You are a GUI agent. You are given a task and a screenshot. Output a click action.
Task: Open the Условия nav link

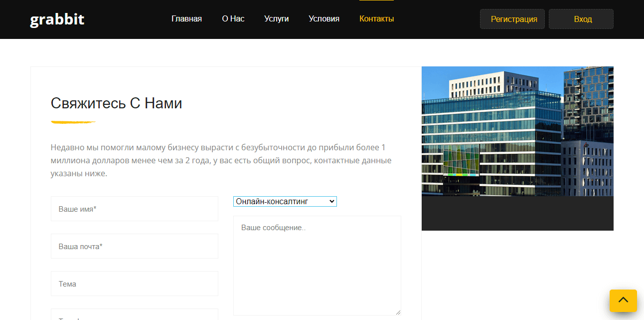323,19
